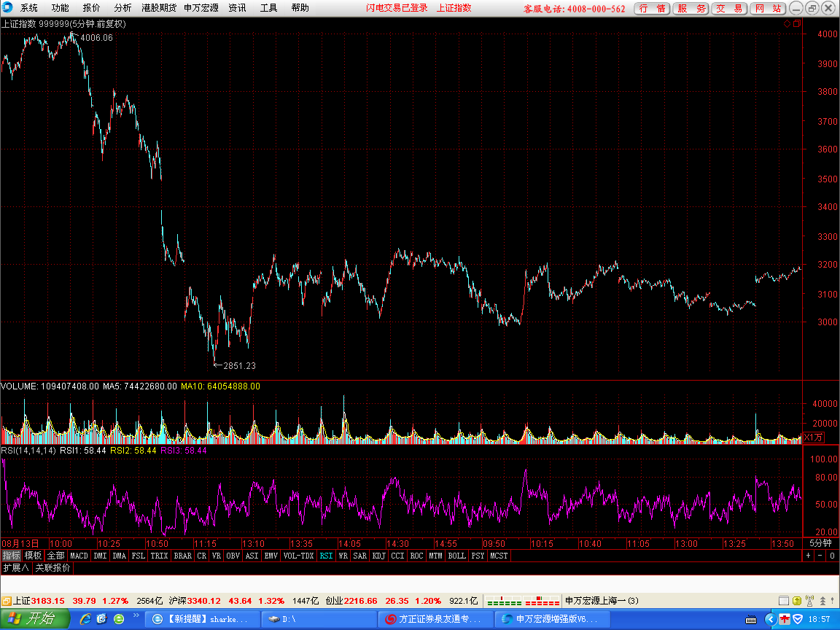Open the 申万宏源 menu
The height and width of the screenshot is (630, 840).
pos(201,8)
